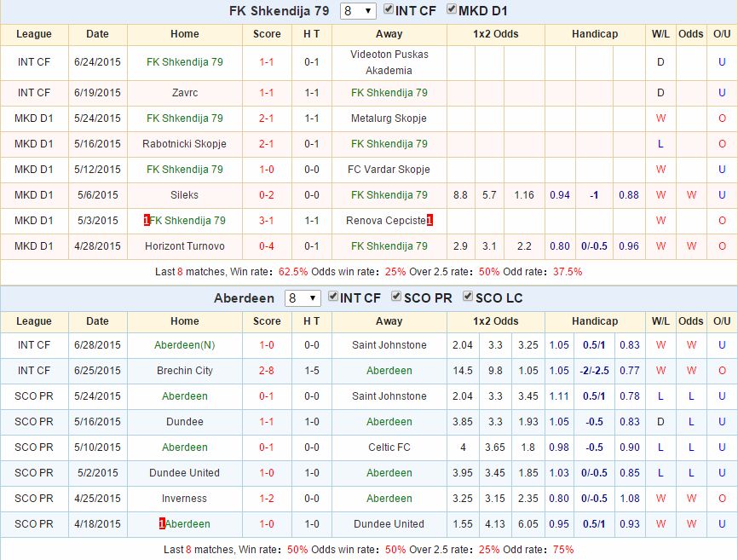Click W/L header in FK Shkendija table

[660, 34]
